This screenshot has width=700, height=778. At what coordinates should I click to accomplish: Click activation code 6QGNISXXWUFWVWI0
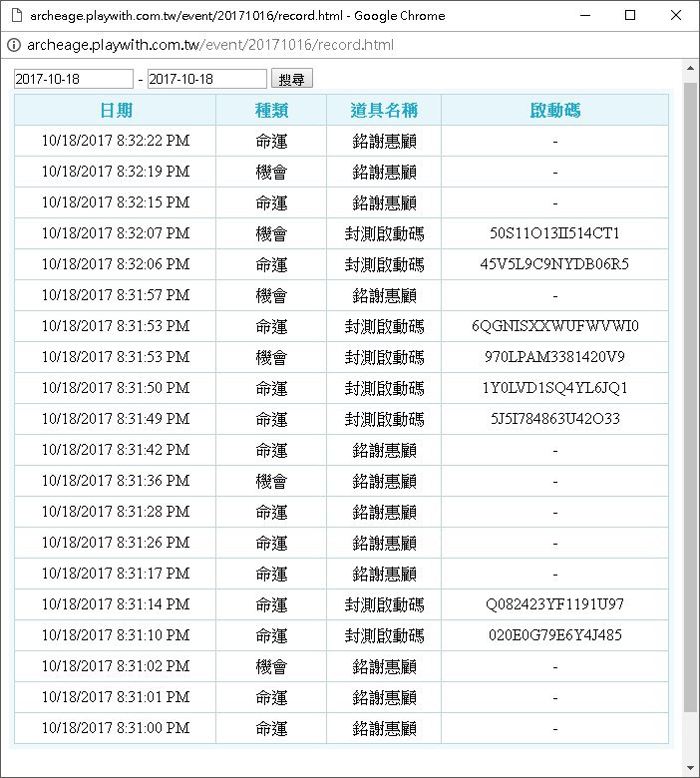554,326
